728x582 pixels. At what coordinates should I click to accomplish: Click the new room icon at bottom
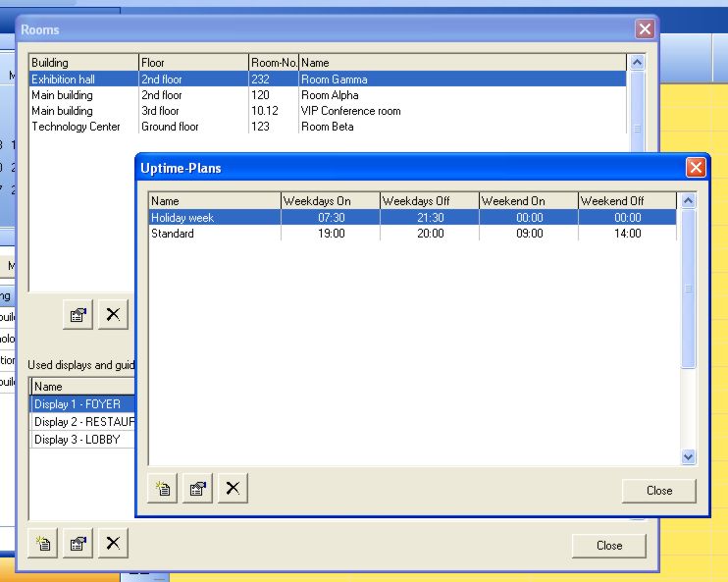pos(43,543)
